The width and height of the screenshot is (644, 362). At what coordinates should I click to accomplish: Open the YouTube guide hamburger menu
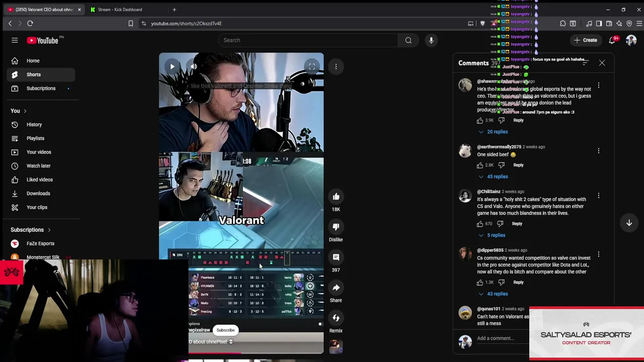(x=15, y=40)
